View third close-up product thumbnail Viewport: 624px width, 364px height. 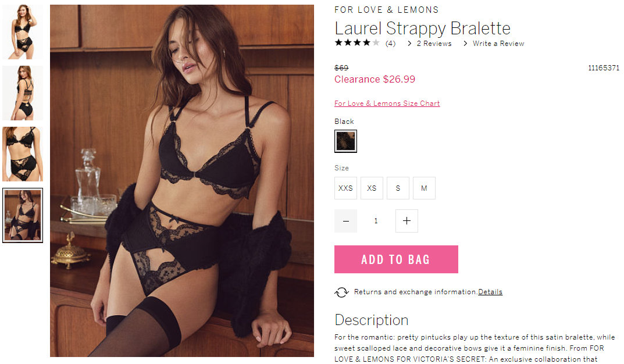(23, 154)
